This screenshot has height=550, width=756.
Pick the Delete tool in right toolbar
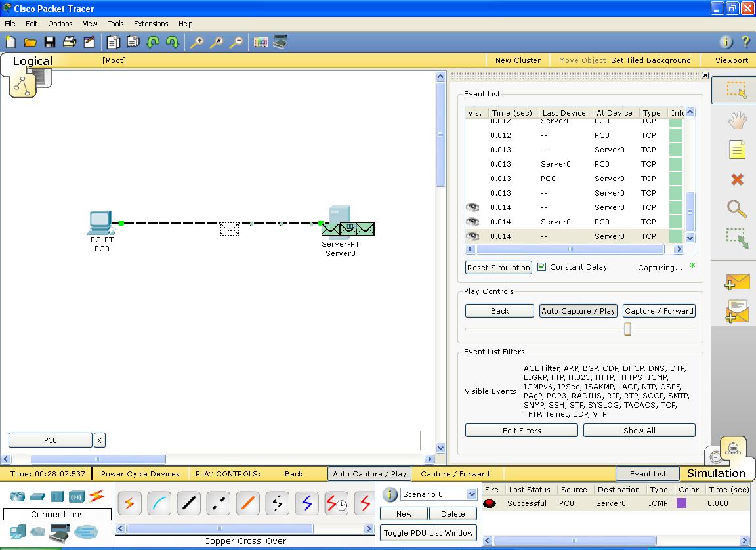(x=736, y=179)
